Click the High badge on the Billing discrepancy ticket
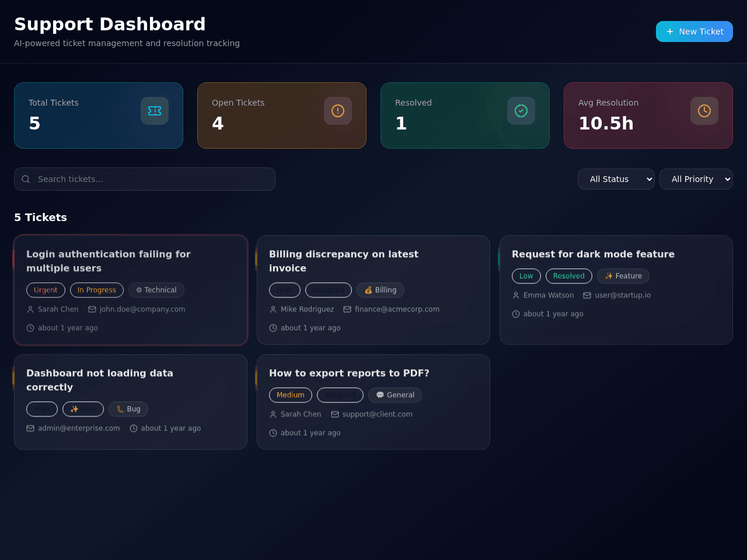This screenshot has height=560, width=747. click(285, 290)
